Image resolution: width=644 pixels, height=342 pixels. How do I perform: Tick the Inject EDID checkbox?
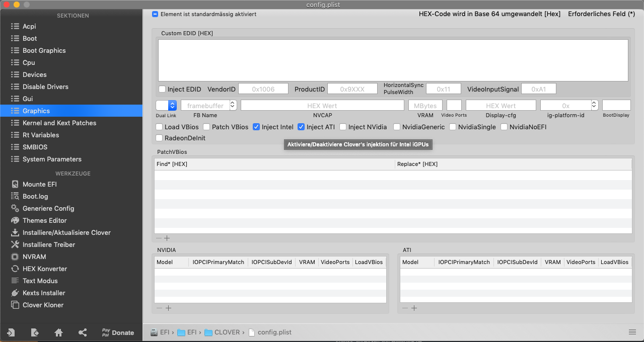[x=162, y=89]
